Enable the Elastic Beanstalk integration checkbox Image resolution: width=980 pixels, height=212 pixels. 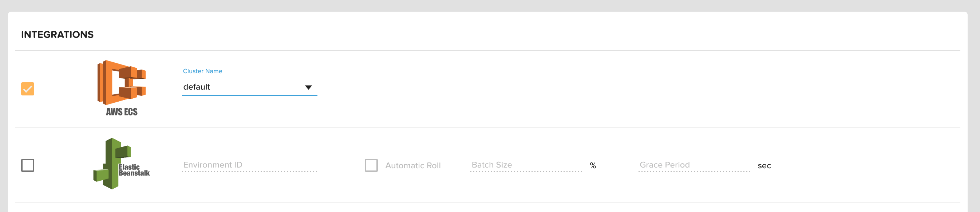point(27,165)
